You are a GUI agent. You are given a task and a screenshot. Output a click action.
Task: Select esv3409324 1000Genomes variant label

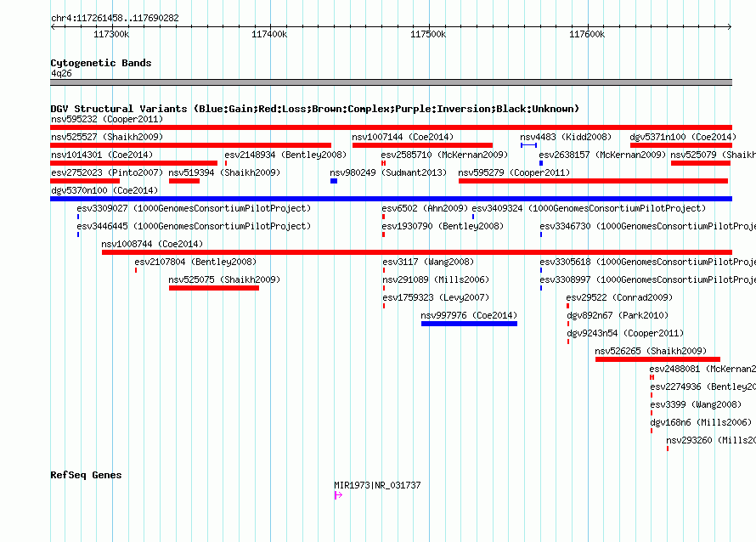click(589, 208)
